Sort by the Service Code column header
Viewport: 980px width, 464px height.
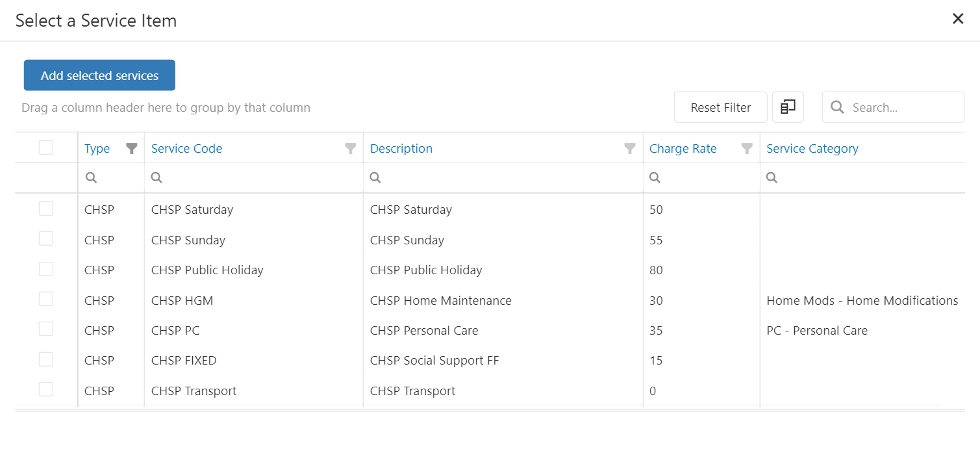pyautogui.click(x=186, y=149)
